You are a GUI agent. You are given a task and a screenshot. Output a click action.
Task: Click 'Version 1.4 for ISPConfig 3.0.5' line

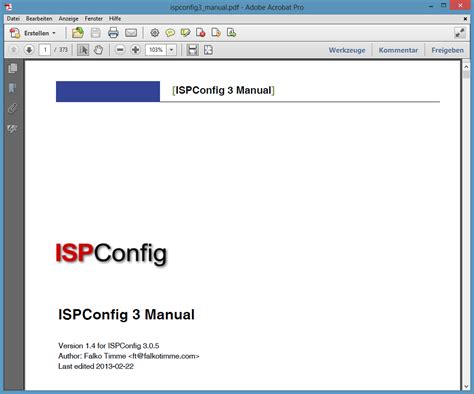[109, 346]
